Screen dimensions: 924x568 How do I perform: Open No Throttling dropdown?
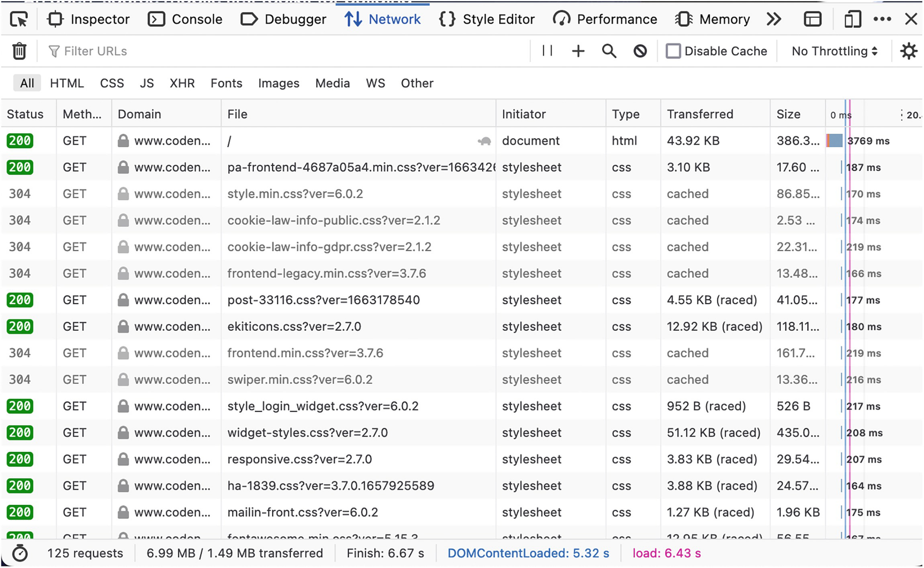pyautogui.click(x=835, y=51)
